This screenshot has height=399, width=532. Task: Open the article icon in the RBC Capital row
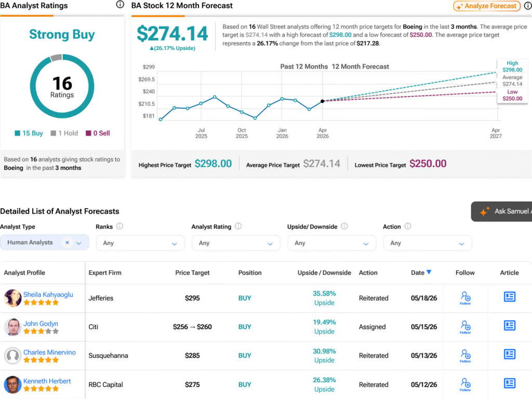coord(509,383)
